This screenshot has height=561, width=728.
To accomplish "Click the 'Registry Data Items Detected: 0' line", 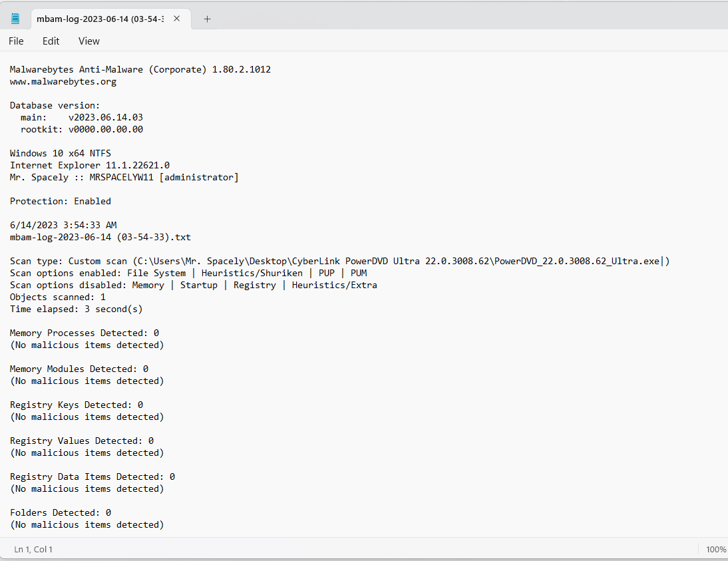I will point(92,477).
